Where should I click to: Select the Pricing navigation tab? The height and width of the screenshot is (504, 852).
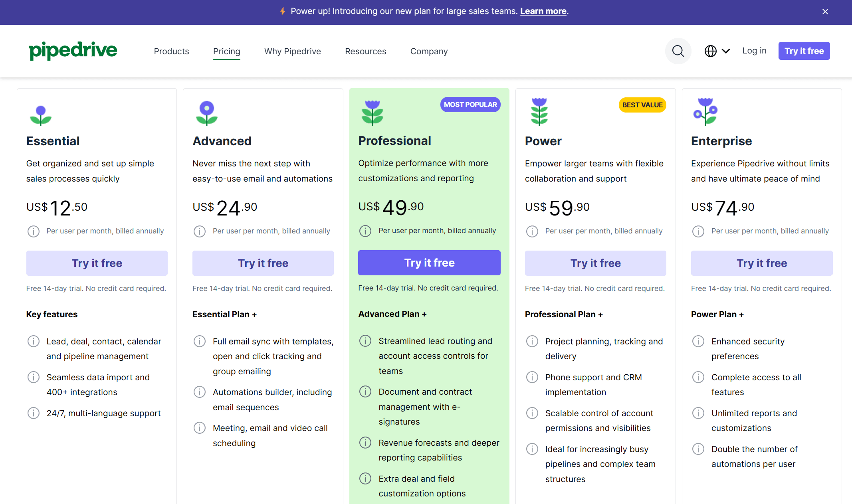[x=227, y=51]
